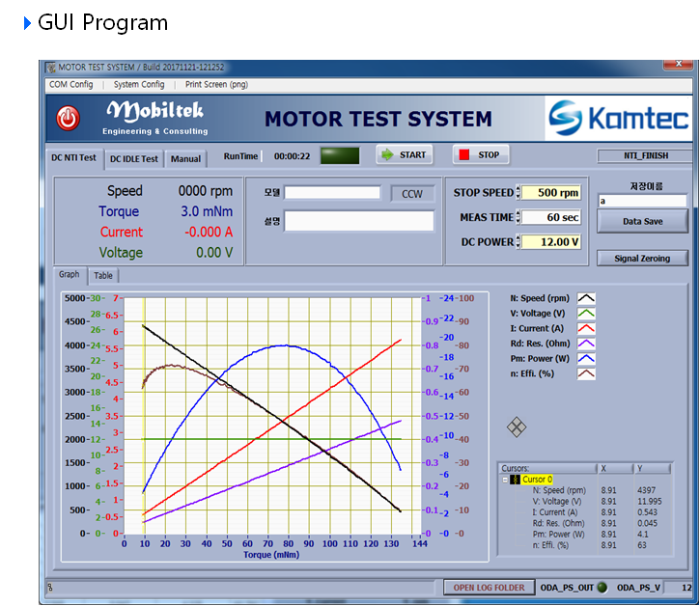Adjust the STOP SPEED stepper arrows

click(x=518, y=192)
